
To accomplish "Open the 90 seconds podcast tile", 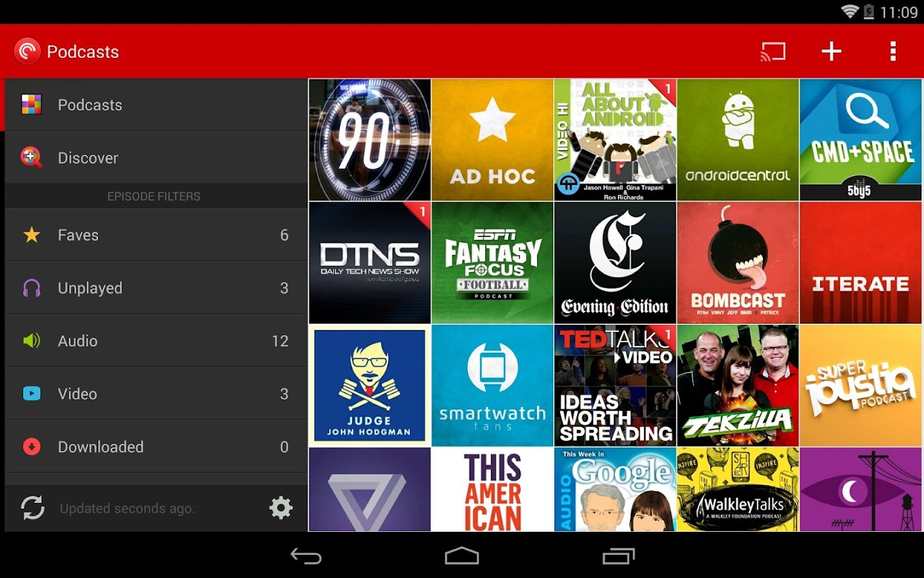I will click(x=370, y=140).
